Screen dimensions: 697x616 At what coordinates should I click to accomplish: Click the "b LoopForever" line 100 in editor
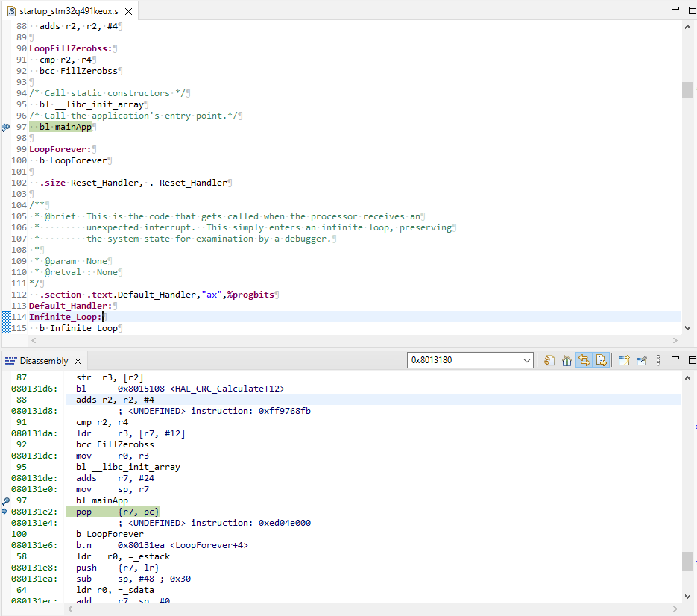coord(73,160)
